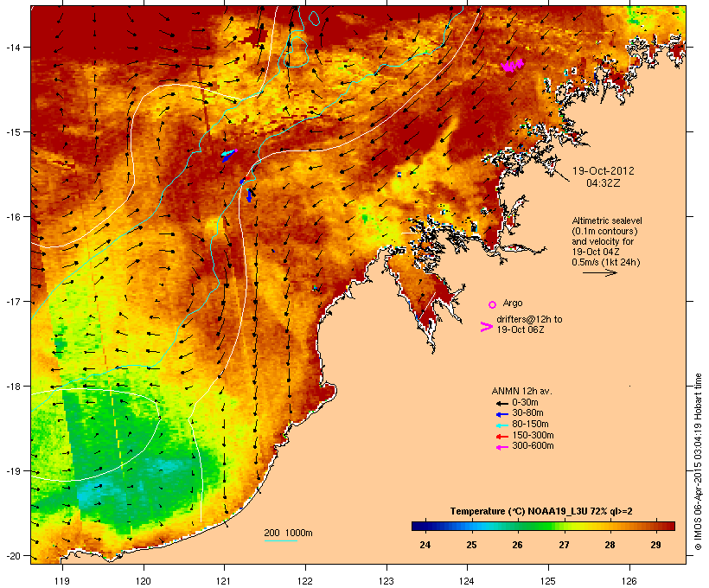Click the color bar tick label 26
The width and height of the screenshot is (709, 588).
tap(517, 545)
